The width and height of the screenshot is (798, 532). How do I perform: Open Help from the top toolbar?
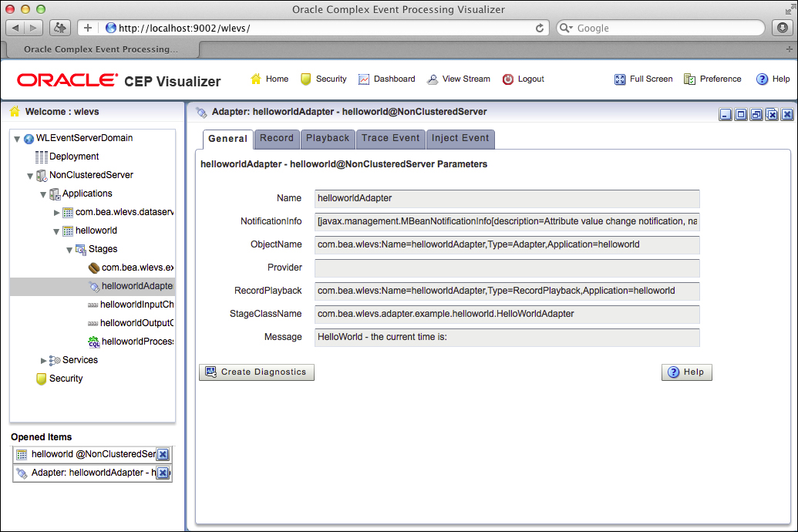[762, 79]
